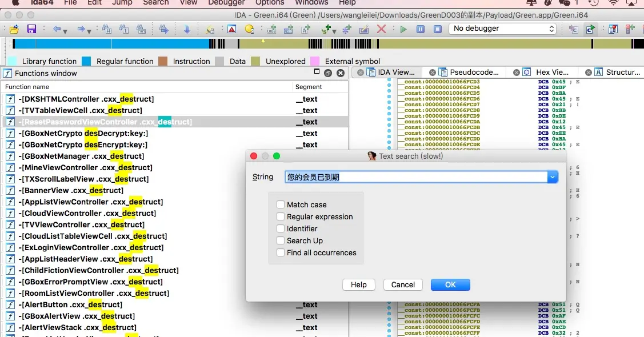Screen dimensions: 644x337
Task: Jump forward with the right arrow icon
Action: tap(81, 29)
